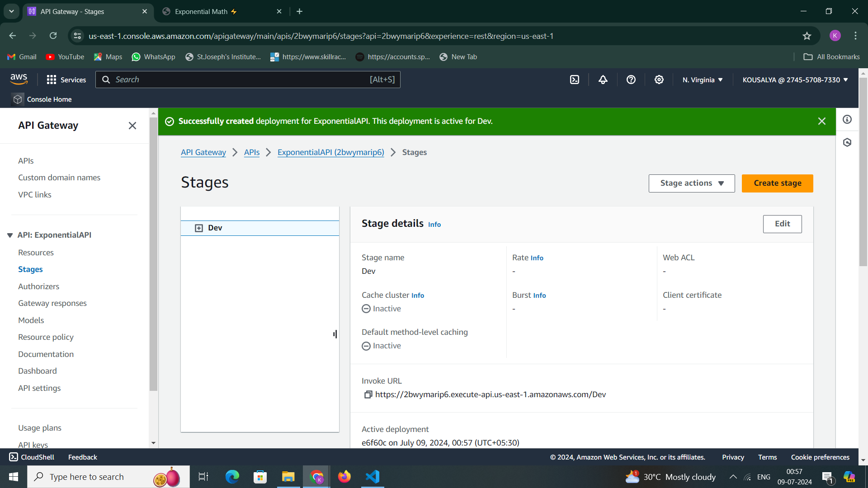Go to Resources in the sidebar
The width and height of the screenshot is (868, 488).
coord(36,252)
